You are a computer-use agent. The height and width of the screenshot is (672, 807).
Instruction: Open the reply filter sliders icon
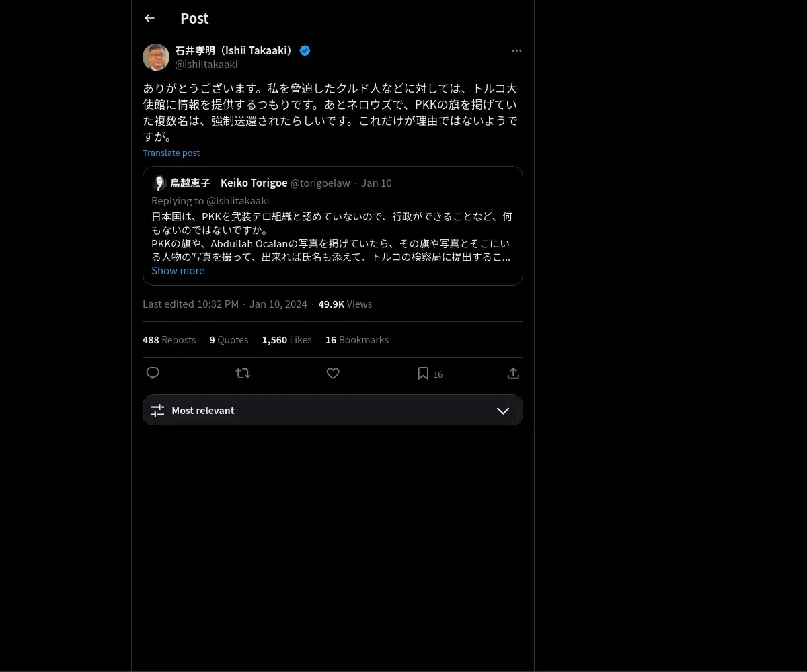157,411
